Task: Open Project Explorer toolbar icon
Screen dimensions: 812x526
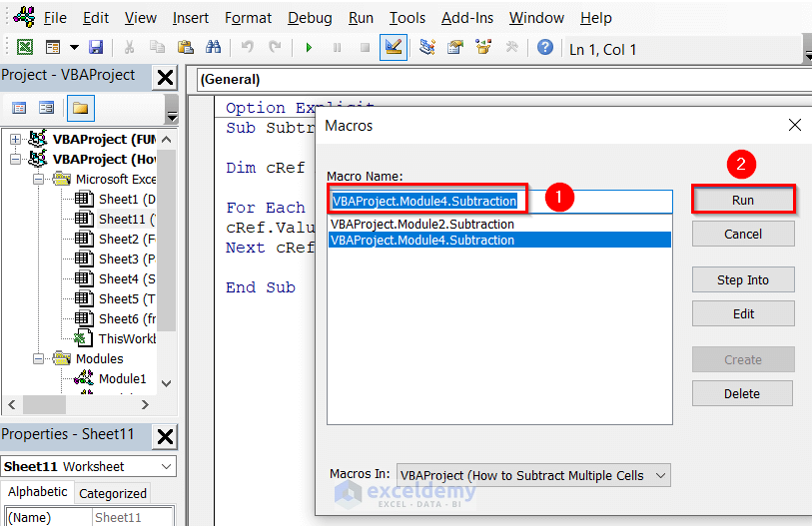Action: 427,48
